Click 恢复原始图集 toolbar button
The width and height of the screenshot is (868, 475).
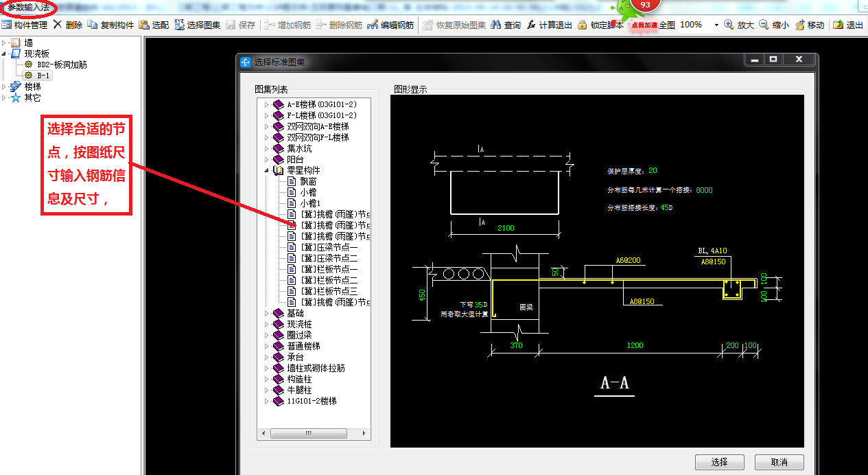(x=454, y=25)
